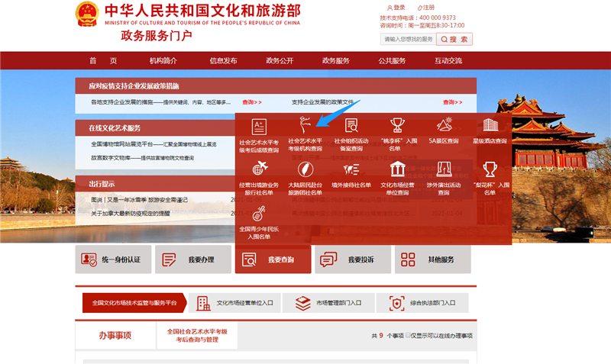Open 星级酒店查询 building icon

click(490, 125)
